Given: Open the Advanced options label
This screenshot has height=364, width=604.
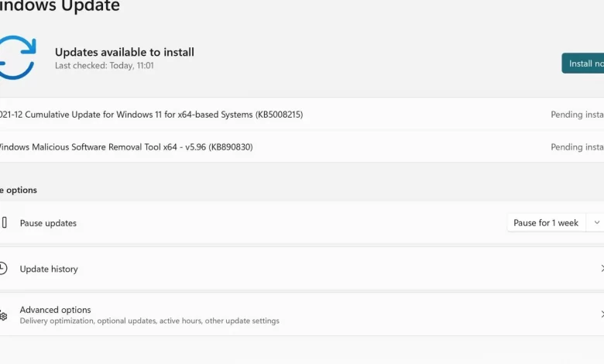Looking at the screenshot, I should coord(55,310).
